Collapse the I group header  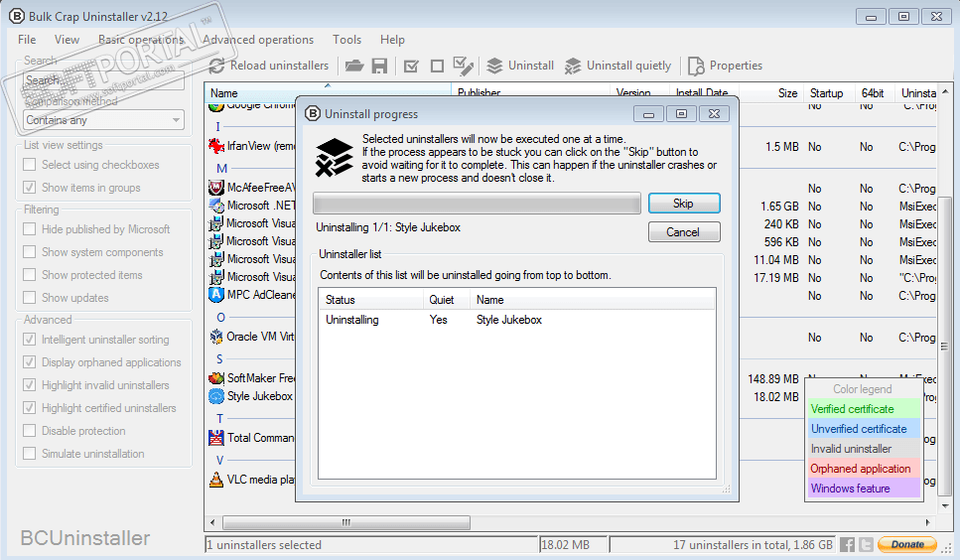[218, 127]
